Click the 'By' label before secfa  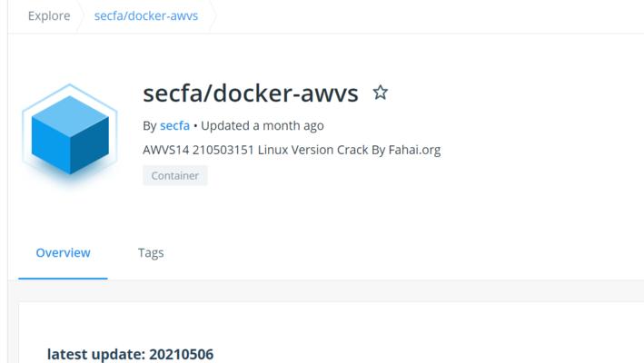[x=150, y=126]
